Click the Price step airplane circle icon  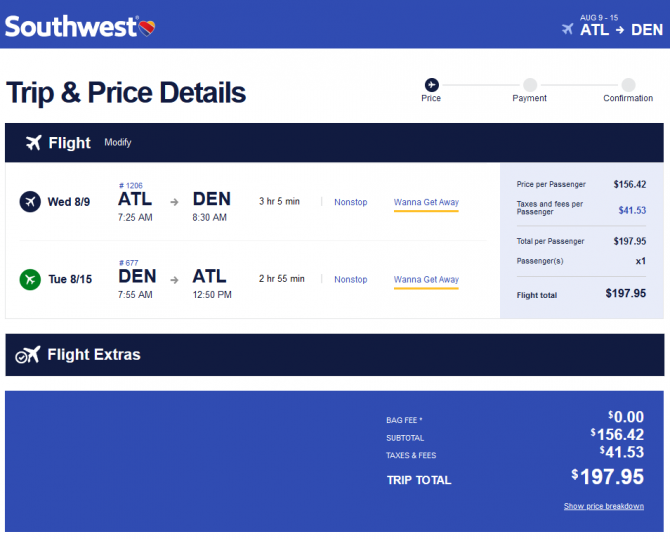tap(432, 85)
